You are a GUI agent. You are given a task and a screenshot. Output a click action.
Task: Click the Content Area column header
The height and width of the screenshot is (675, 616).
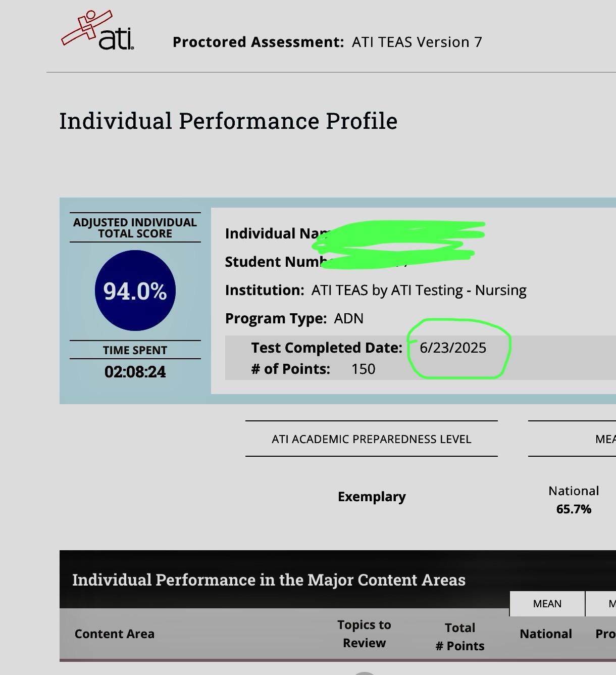[115, 634]
